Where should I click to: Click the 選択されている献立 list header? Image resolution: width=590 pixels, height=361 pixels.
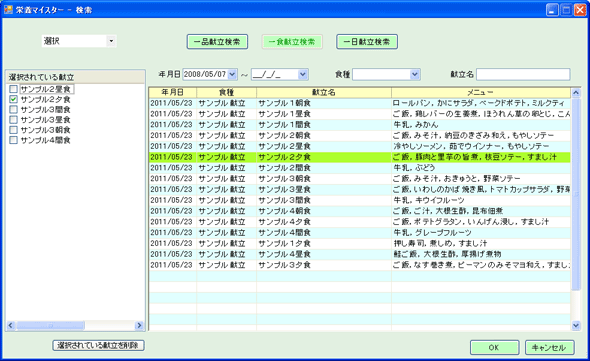pyautogui.click(x=75, y=77)
